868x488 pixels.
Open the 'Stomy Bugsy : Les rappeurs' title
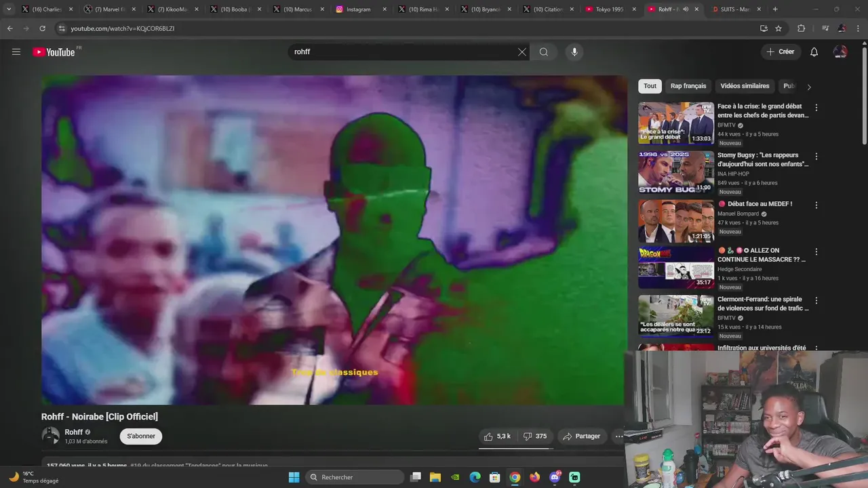[x=763, y=159]
